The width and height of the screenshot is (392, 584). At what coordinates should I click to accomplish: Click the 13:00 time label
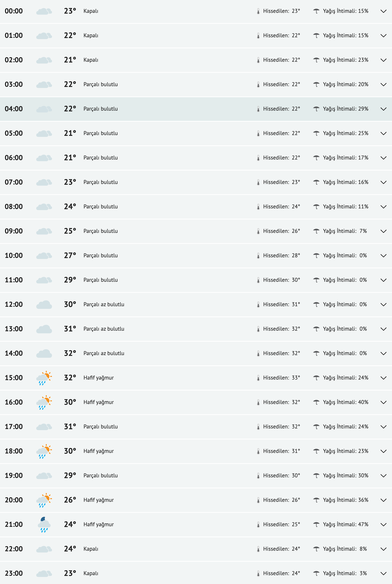[x=14, y=329]
